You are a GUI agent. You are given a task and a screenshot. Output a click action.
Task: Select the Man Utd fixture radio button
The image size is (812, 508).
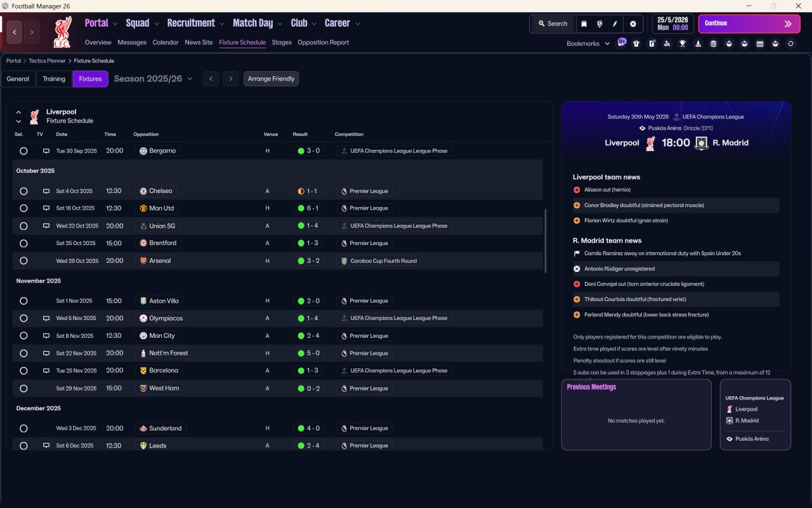click(x=23, y=208)
